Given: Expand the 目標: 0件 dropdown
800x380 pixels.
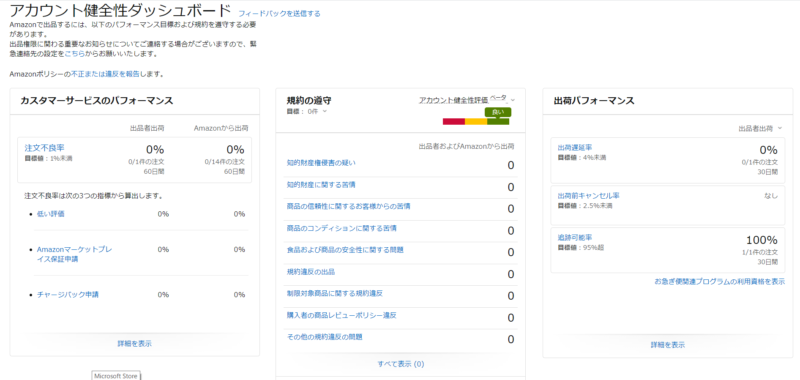Looking at the screenshot, I should [x=307, y=111].
